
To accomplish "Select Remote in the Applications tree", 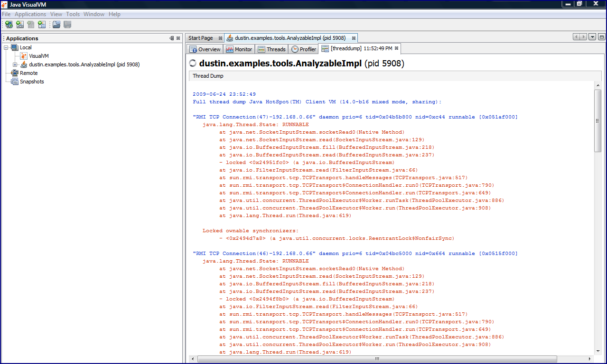I will 29,73.
